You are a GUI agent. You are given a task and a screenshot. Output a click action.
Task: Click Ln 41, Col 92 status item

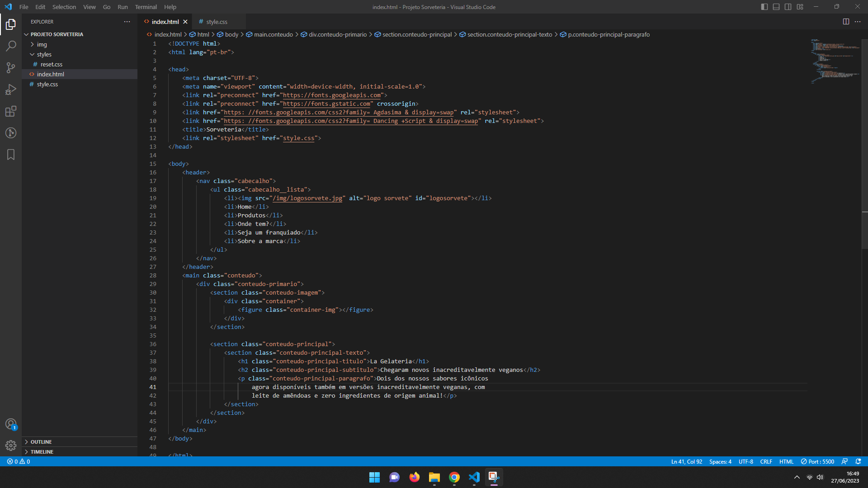pyautogui.click(x=687, y=461)
